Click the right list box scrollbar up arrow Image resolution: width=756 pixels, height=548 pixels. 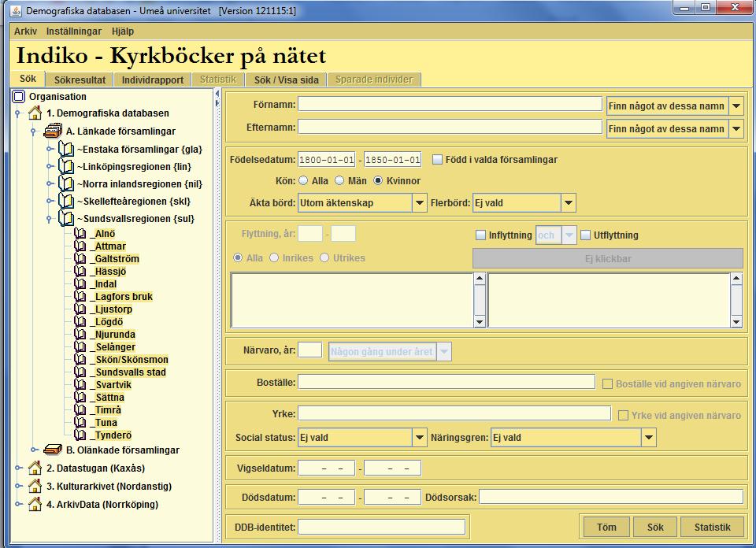pyautogui.click(x=736, y=278)
